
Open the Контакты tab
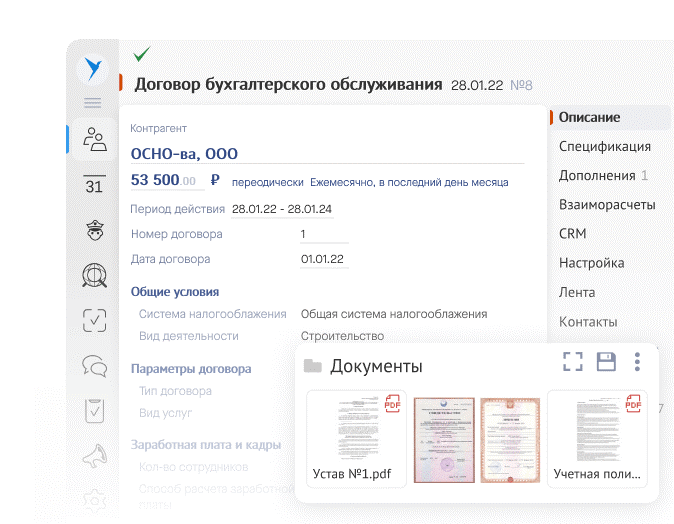(588, 322)
